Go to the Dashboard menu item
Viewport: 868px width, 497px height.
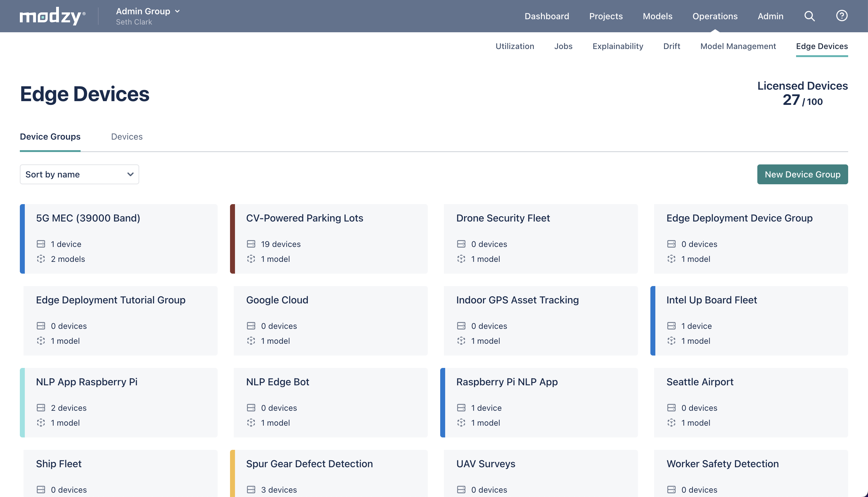coord(547,16)
